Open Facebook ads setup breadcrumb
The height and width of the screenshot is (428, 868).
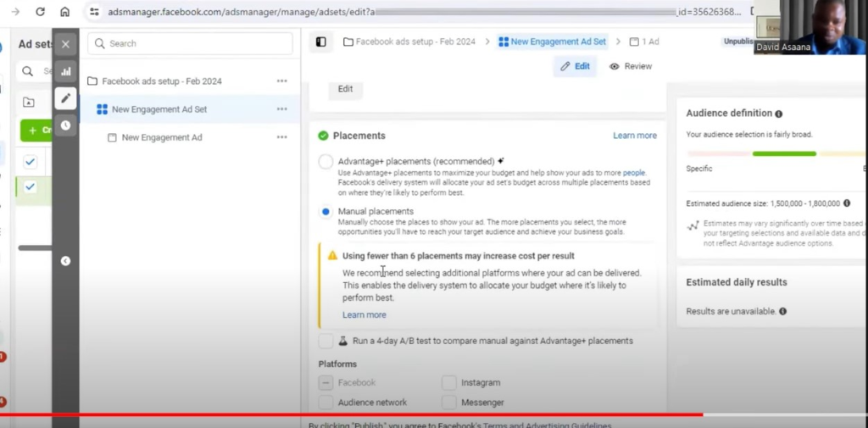(409, 42)
